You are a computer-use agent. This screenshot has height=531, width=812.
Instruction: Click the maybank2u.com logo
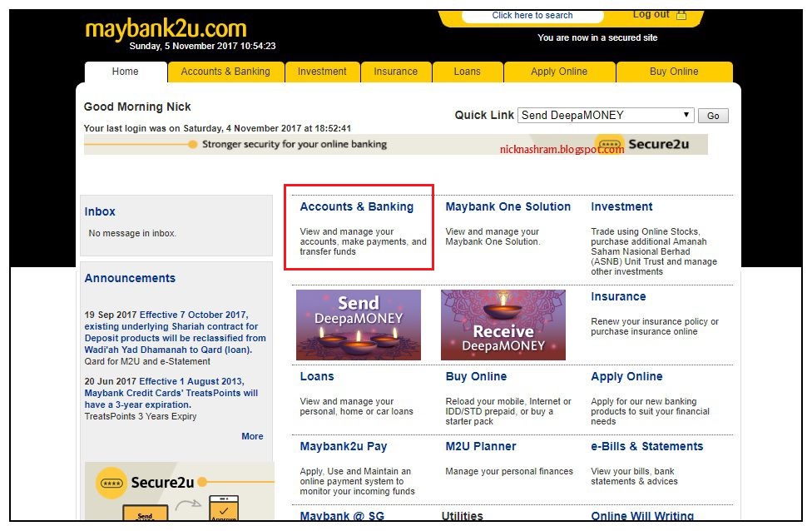(166, 28)
